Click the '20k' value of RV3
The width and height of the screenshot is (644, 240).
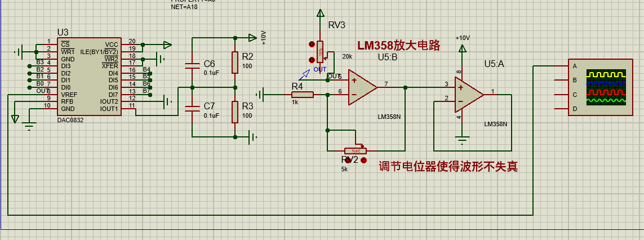click(347, 56)
